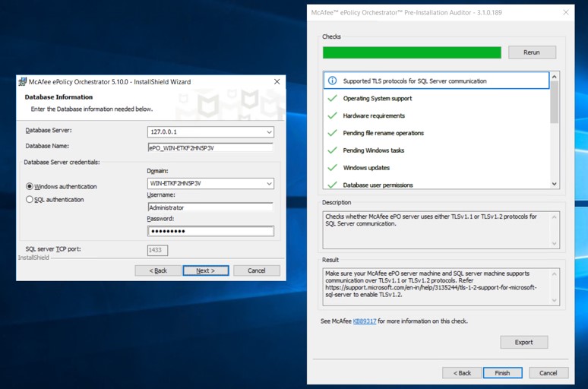Image resolution: width=588 pixels, height=389 pixels.
Task: Click the Result box scroll down arrow
Action: 555,300
